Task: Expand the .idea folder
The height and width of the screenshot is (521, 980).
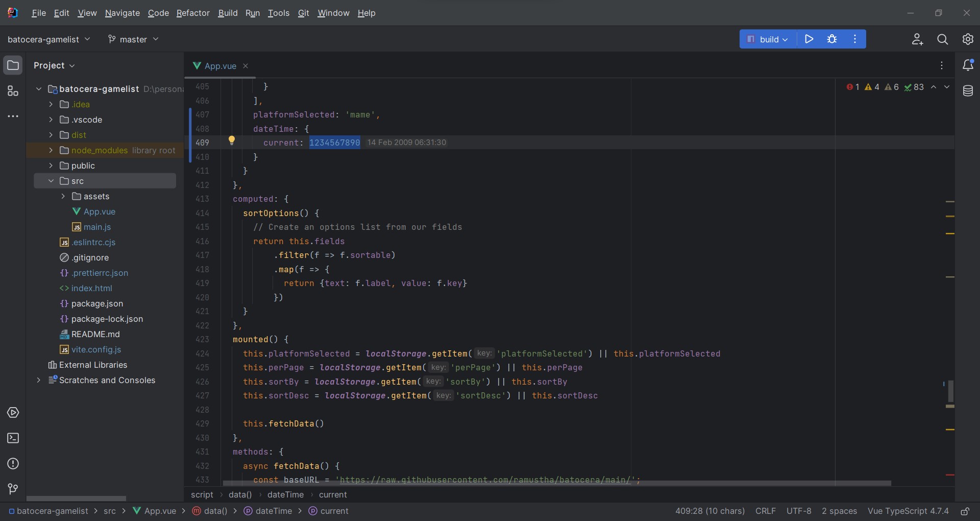Action: tap(51, 104)
